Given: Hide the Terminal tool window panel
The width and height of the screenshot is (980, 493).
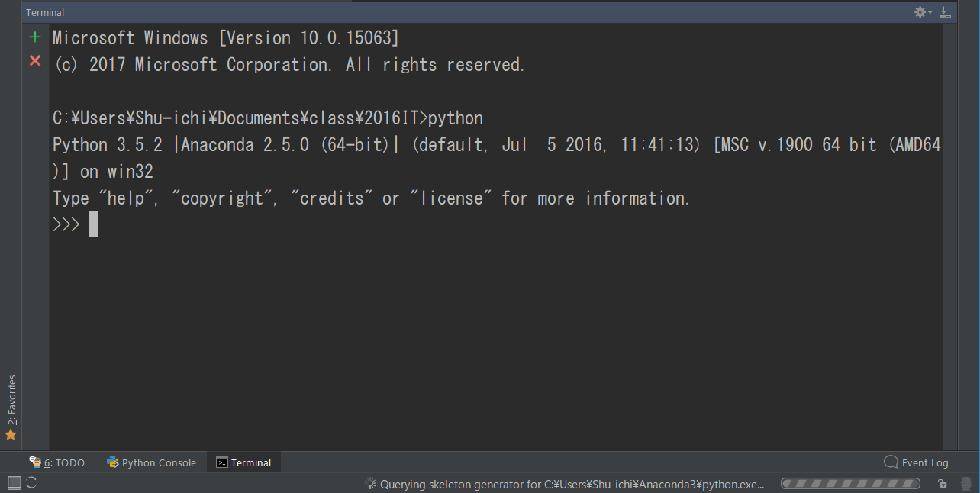Looking at the screenshot, I should [x=946, y=12].
